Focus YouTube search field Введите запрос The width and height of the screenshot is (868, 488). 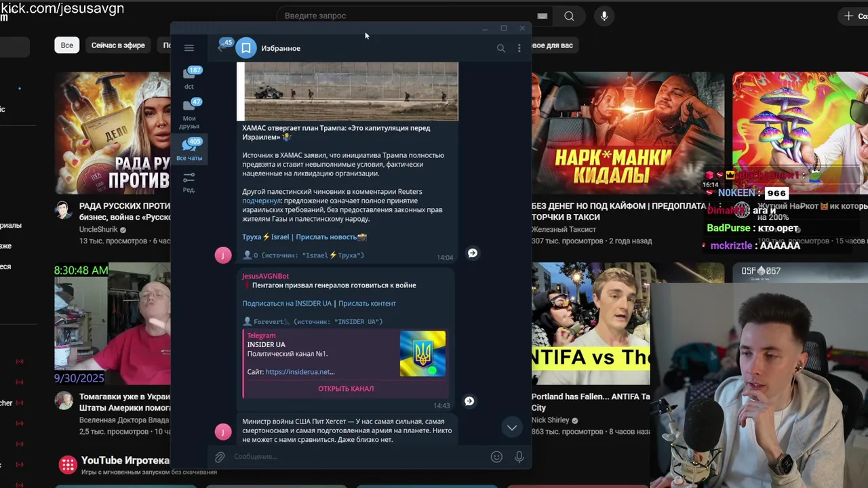(x=407, y=16)
